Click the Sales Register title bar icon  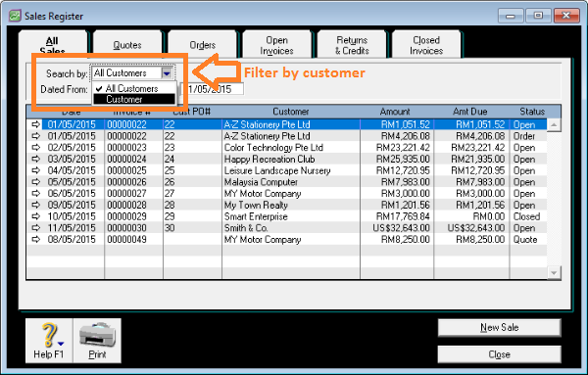tap(15, 16)
